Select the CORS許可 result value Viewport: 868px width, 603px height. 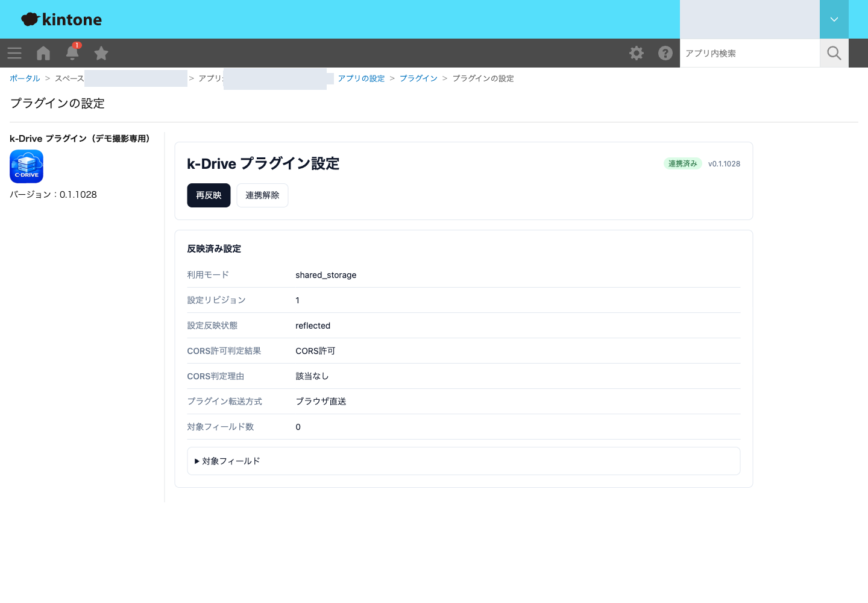click(315, 351)
